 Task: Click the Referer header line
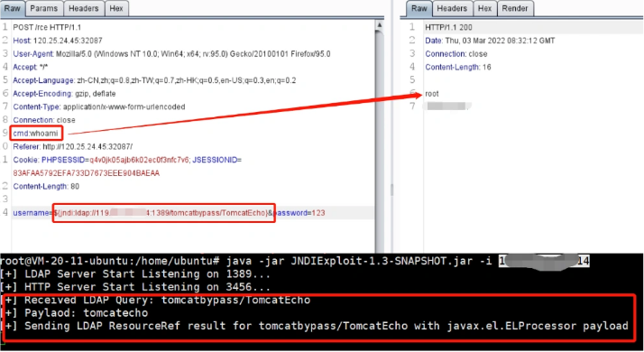coord(73,146)
